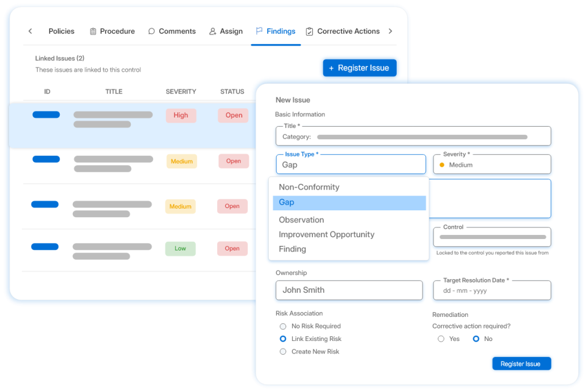This screenshot has width=587, height=392.
Task: Click the left chevron to scroll tabs back
Action: (x=30, y=31)
